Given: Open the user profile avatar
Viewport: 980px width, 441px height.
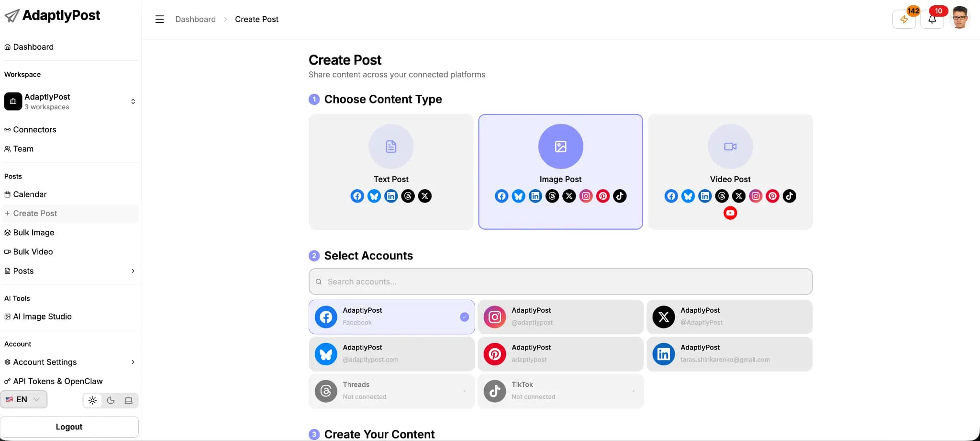Looking at the screenshot, I should [x=960, y=18].
